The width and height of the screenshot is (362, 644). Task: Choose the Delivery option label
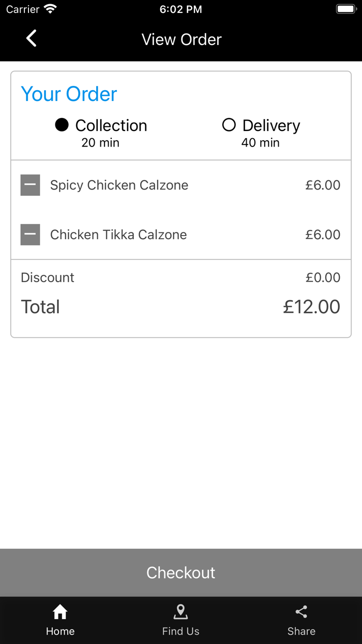271,126
